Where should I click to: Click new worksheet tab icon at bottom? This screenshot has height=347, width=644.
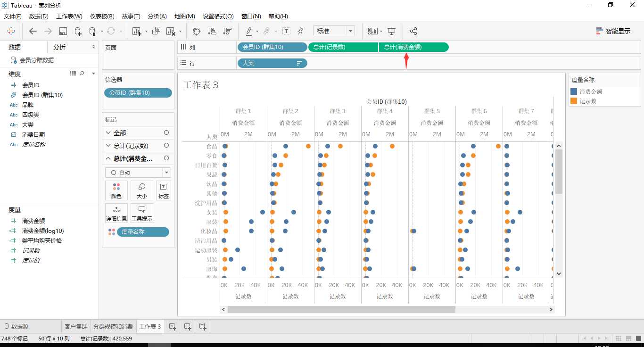pyautogui.click(x=173, y=326)
